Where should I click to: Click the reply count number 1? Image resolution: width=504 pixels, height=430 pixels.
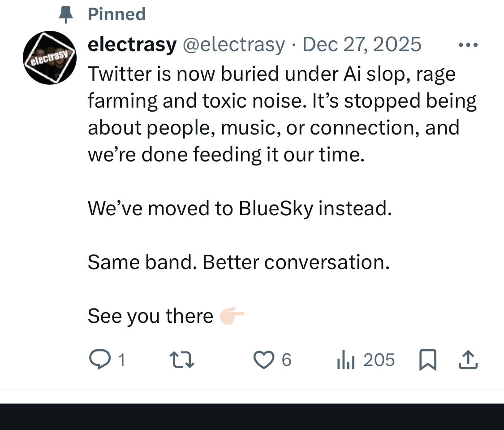121,360
